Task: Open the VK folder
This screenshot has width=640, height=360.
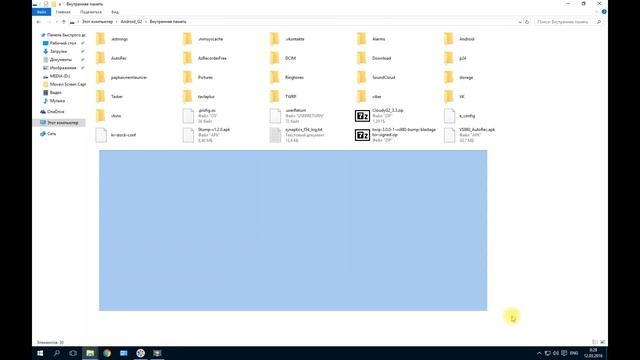Action: pos(455,96)
